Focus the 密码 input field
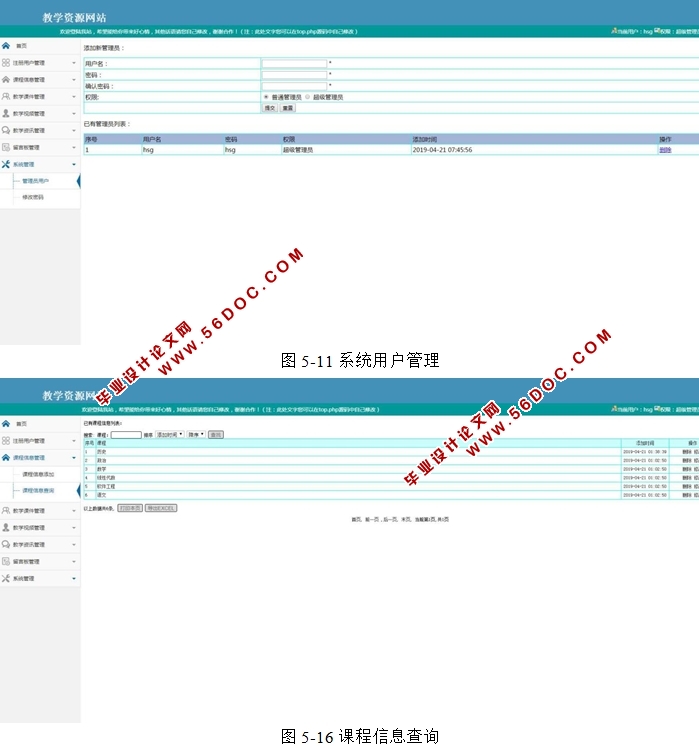This screenshot has height=749, width=699. pyautogui.click(x=294, y=75)
